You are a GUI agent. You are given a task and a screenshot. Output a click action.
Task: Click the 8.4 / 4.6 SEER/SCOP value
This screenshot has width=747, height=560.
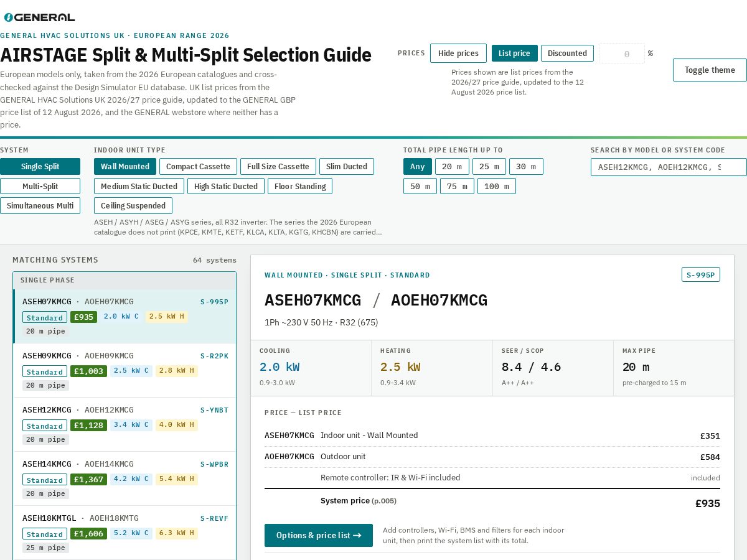[531, 367]
